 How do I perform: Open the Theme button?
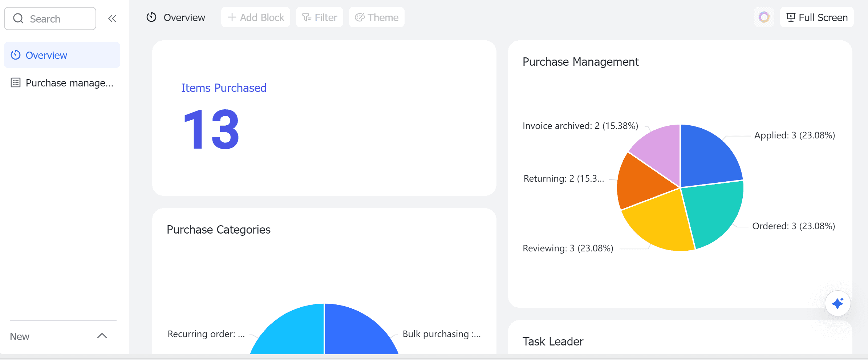tap(377, 17)
